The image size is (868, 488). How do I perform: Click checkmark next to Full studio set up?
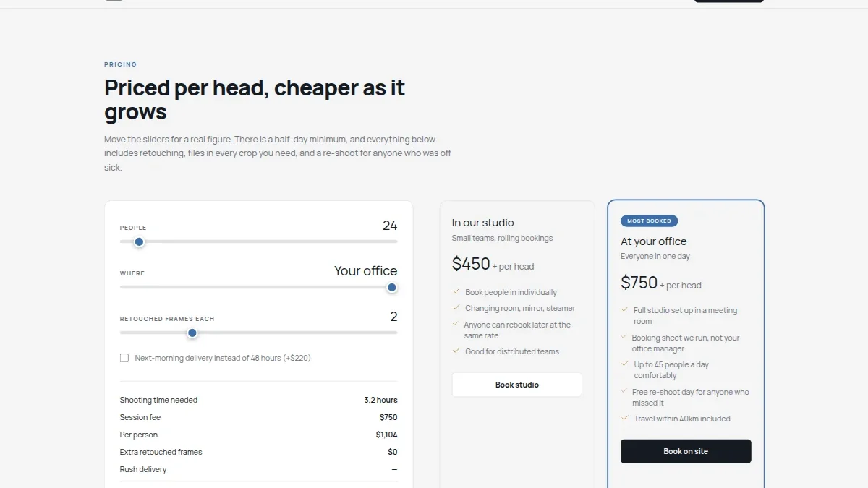click(x=625, y=310)
